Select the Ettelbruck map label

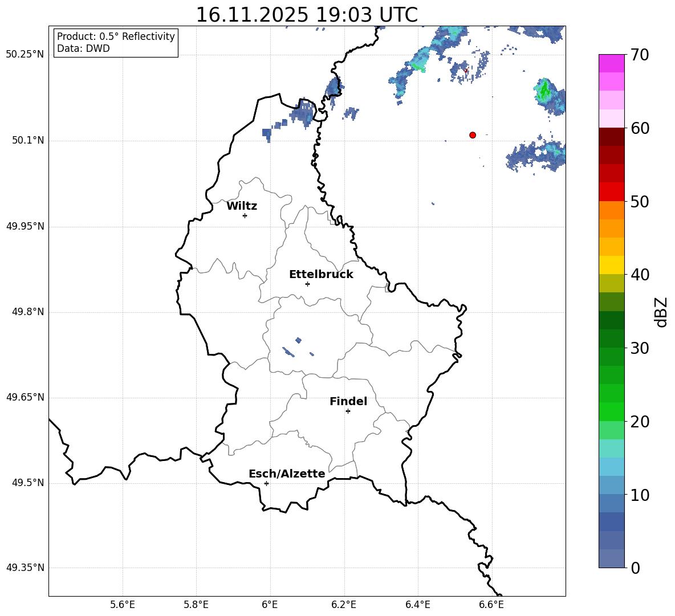coord(321,275)
